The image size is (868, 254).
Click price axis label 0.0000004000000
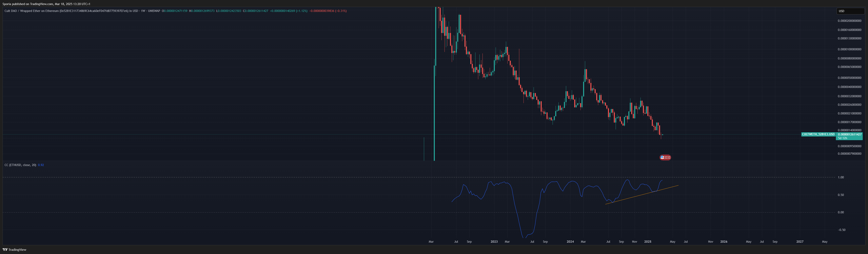(849, 87)
